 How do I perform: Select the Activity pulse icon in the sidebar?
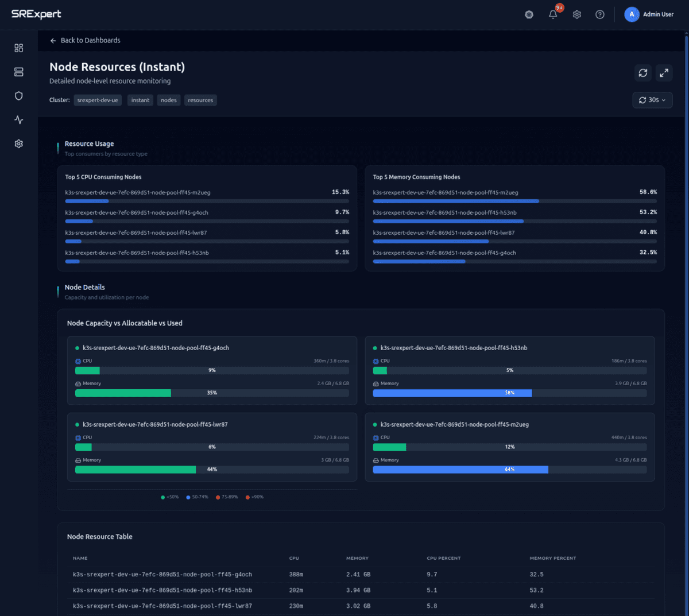(18, 119)
